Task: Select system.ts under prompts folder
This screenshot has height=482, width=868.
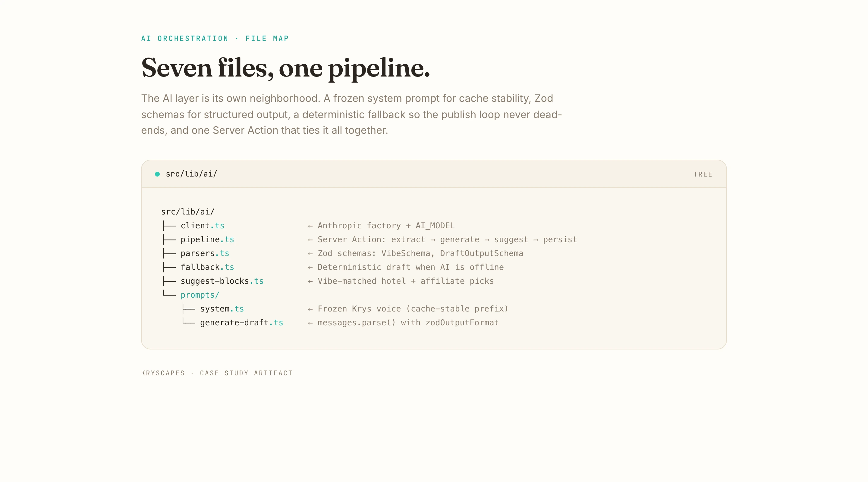Action: 222,308
